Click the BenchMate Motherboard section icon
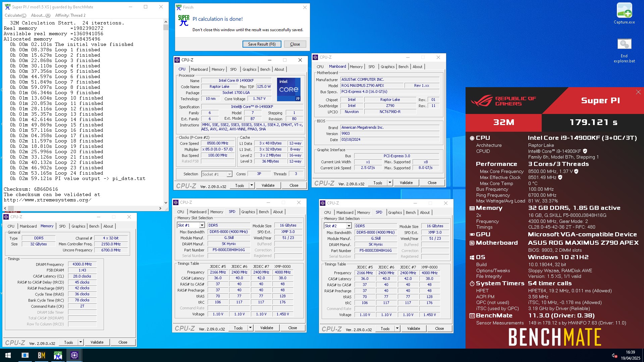The image size is (644, 362). point(472,243)
